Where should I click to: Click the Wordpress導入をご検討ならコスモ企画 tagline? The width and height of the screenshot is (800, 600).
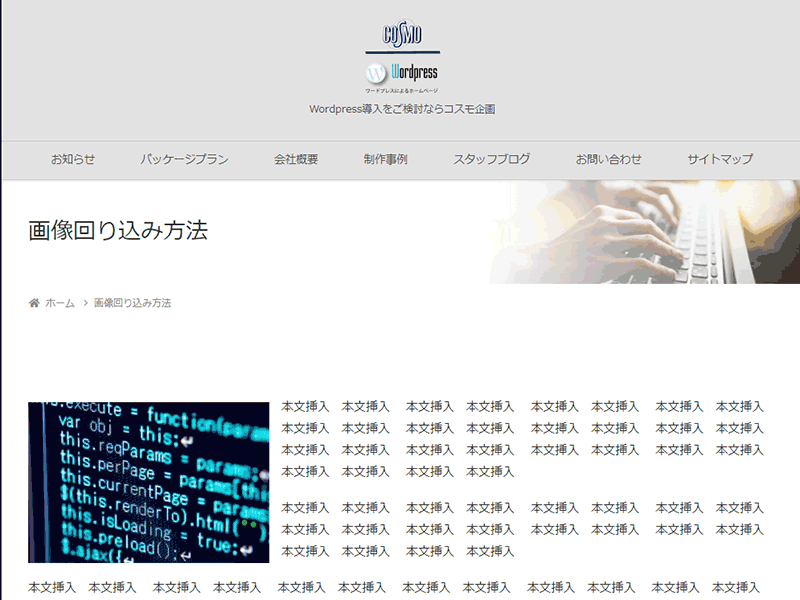pos(402,109)
